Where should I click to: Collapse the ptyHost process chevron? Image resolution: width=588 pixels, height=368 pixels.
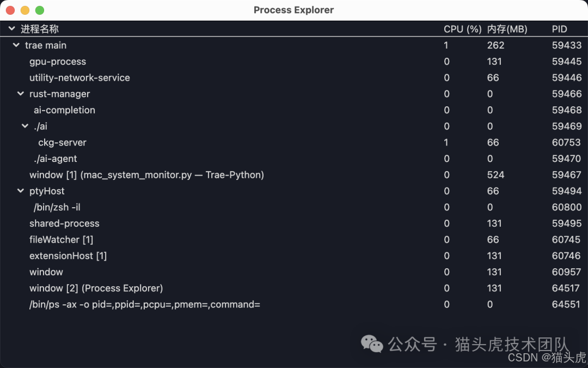[x=20, y=191]
